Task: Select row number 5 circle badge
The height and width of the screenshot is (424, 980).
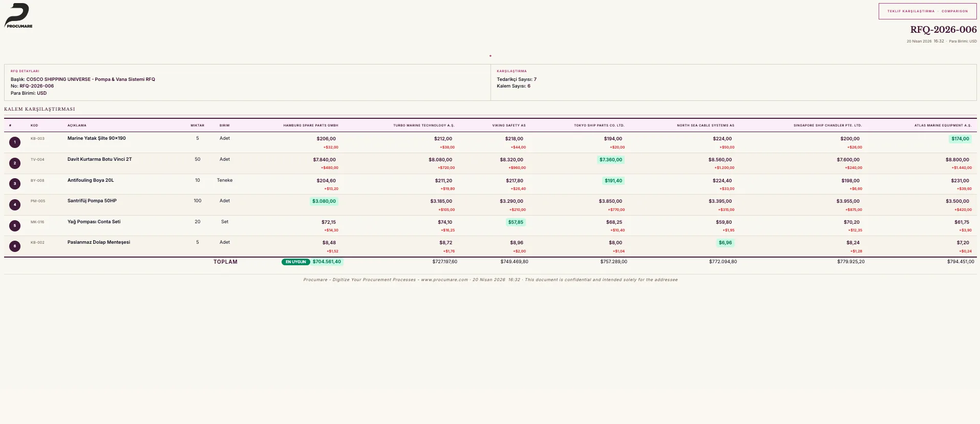Action: click(x=15, y=226)
